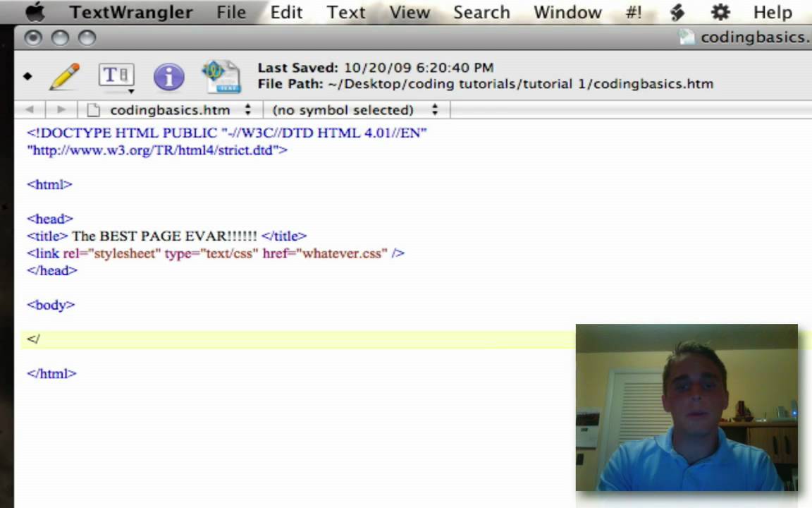Open the View menu
This screenshot has height=508, width=812.
(409, 12)
